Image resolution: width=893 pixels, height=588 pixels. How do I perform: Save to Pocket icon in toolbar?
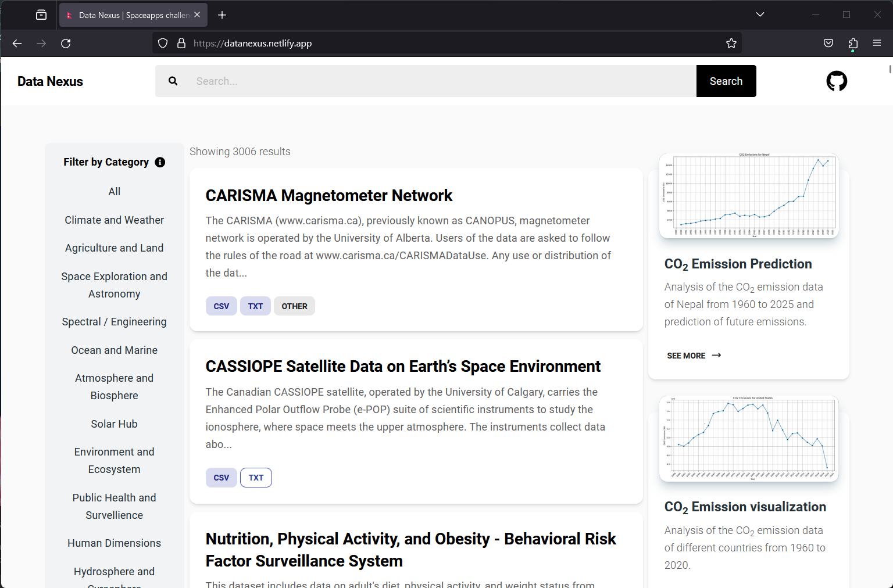click(828, 43)
